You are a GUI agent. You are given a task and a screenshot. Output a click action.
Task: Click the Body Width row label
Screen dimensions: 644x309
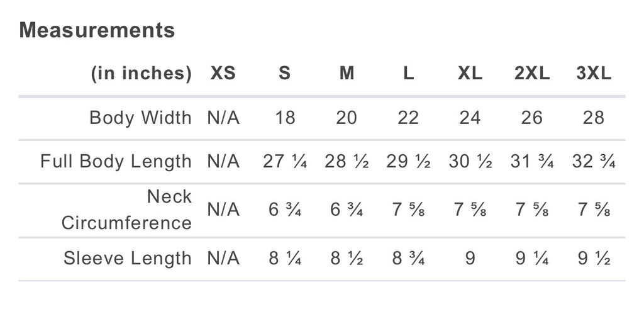[x=140, y=118]
